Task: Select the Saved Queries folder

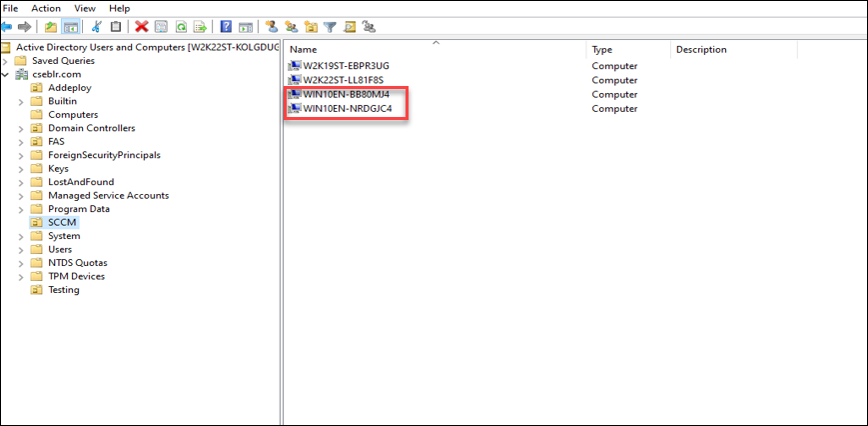Action: pyautogui.click(x=63, y=61)
